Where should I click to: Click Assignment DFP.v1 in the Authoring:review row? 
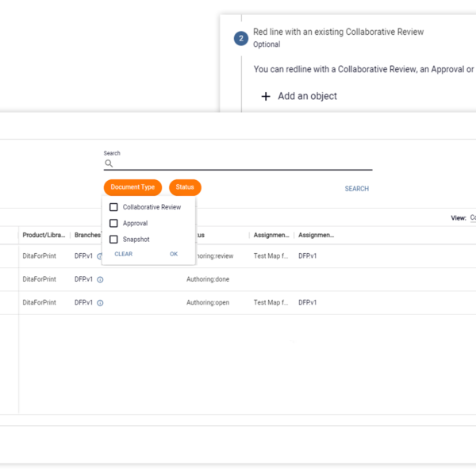pos(307,256)
